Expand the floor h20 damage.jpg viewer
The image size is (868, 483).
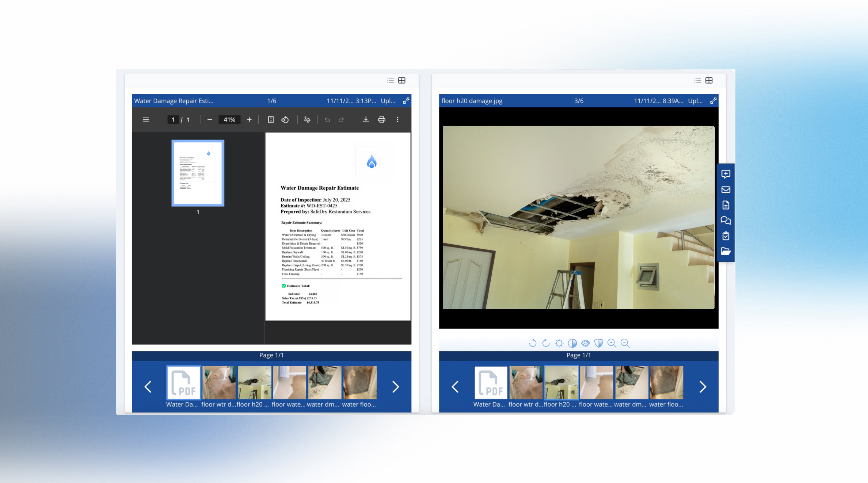pos(713,101)
